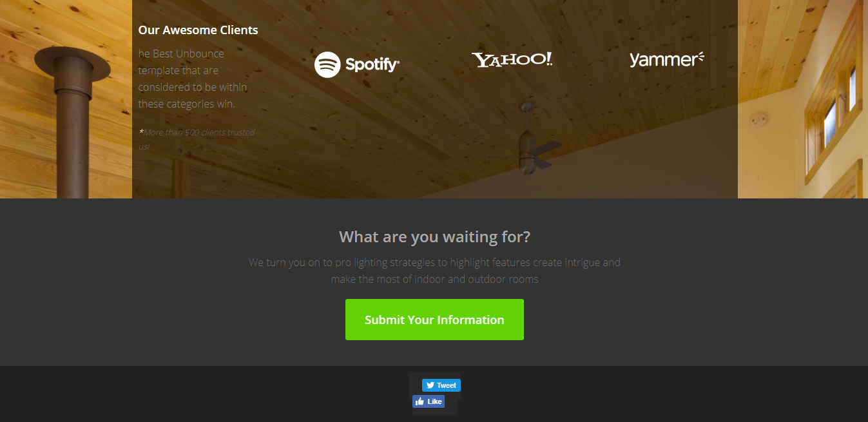Click the Spotify circular logo icon

(x=327, y=64)
